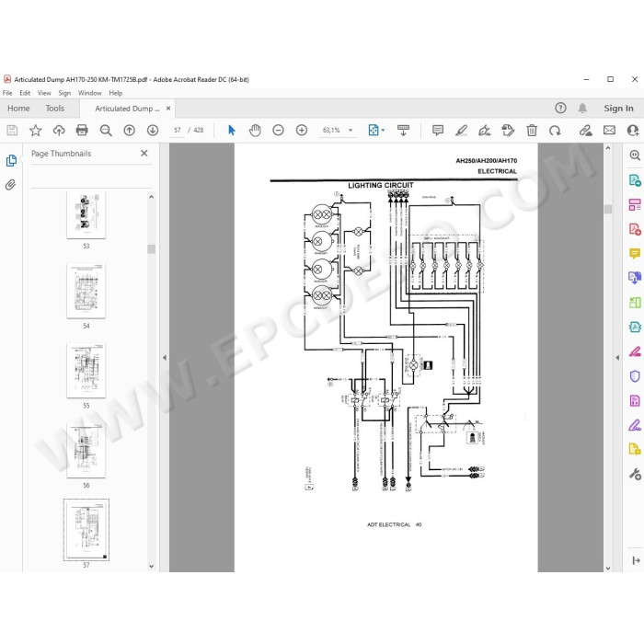This screenshot has height=644, width=644.
Task: Open notifications bell icon
Action: (x=582, y=108)
